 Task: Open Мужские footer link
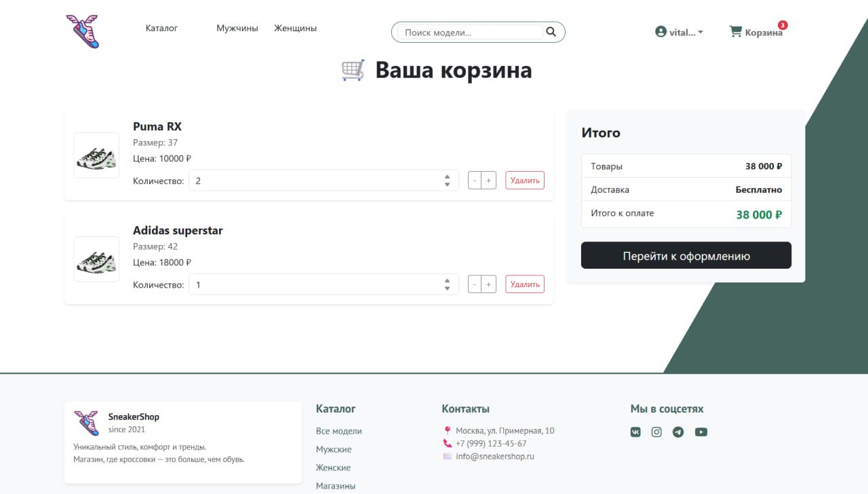(x=334, y=449)
